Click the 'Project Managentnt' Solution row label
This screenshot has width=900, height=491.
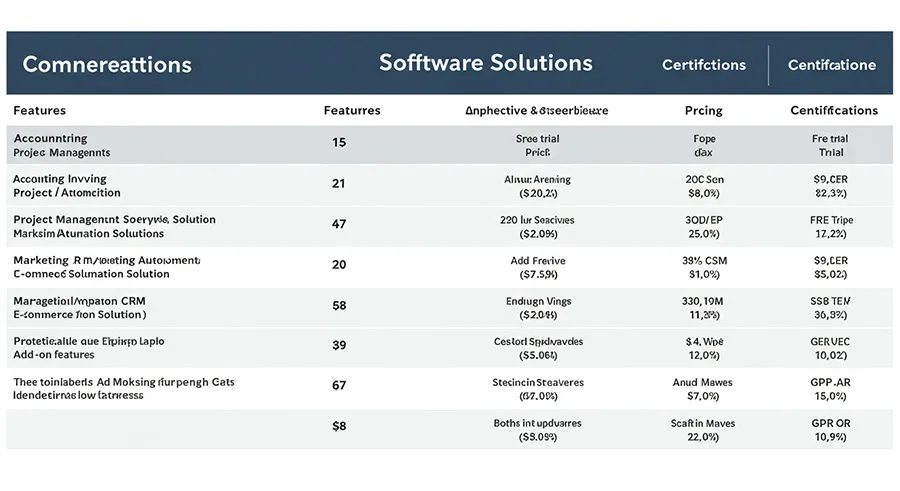point(114,219)
